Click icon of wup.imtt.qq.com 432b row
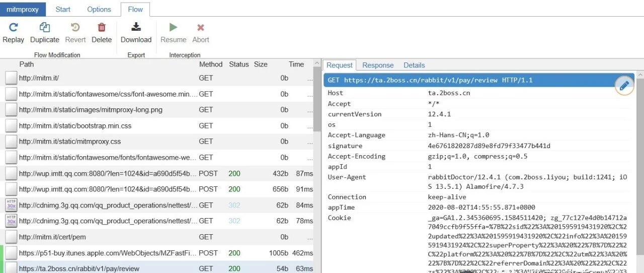Viewport: 644px width, 273px height. (11, 173)
